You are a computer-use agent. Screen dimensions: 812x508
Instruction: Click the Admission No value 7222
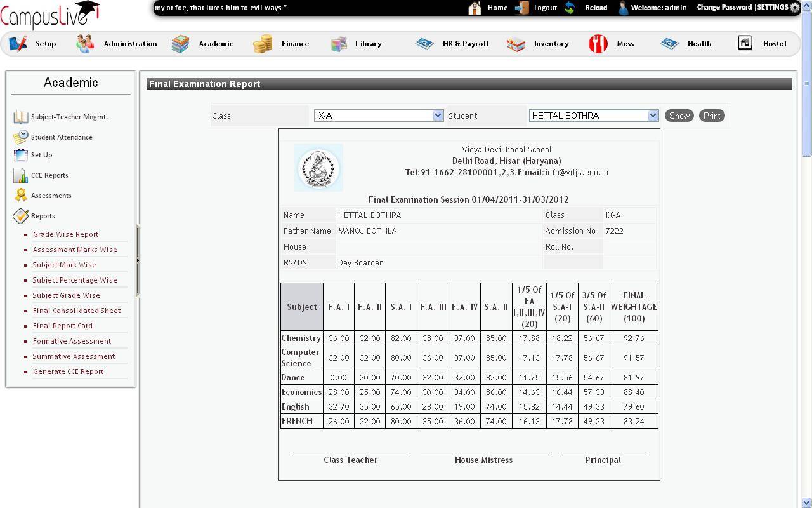[x=614, y=231]
